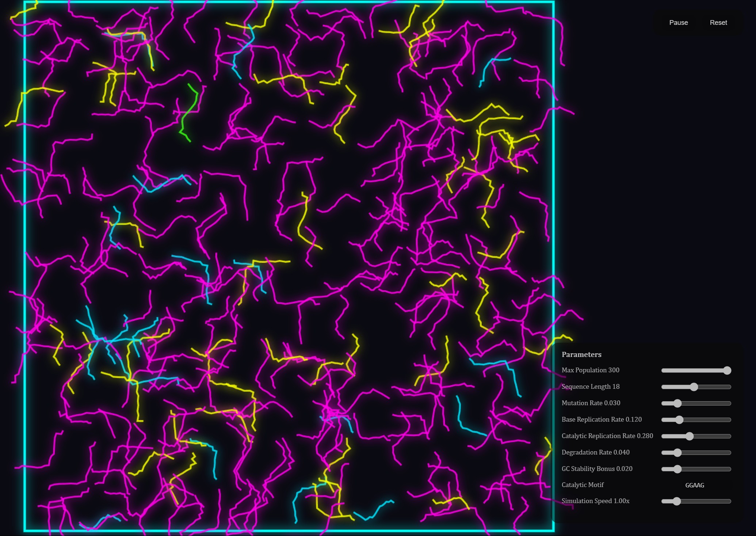The width and height of the screenshot is (756, 536).
Task: Click the Catalytic Replication Rate slider knob
Action: pos(689,436)
